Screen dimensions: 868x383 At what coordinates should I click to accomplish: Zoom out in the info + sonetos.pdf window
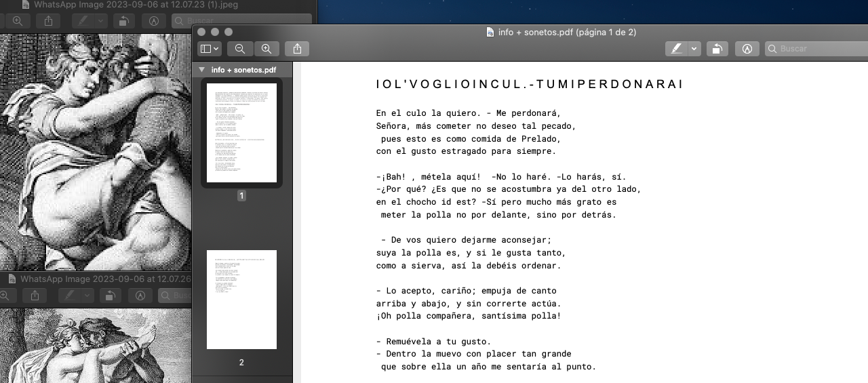point(240,49)
